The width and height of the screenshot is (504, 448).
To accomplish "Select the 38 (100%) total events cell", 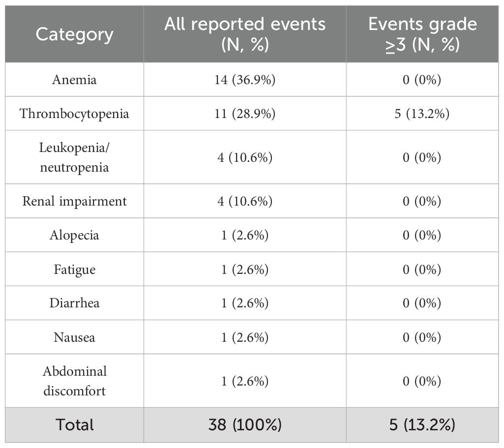I will pos(245,425).
